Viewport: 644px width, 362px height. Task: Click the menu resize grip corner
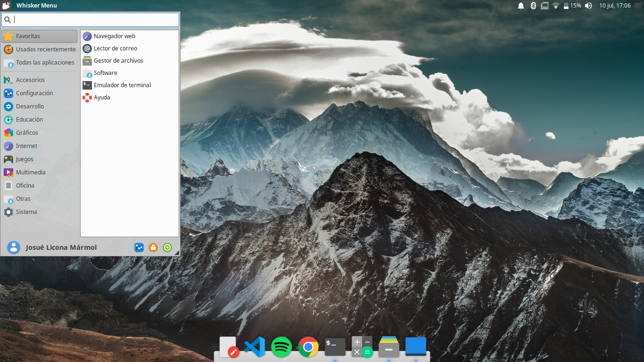click(x=177, y=254)
